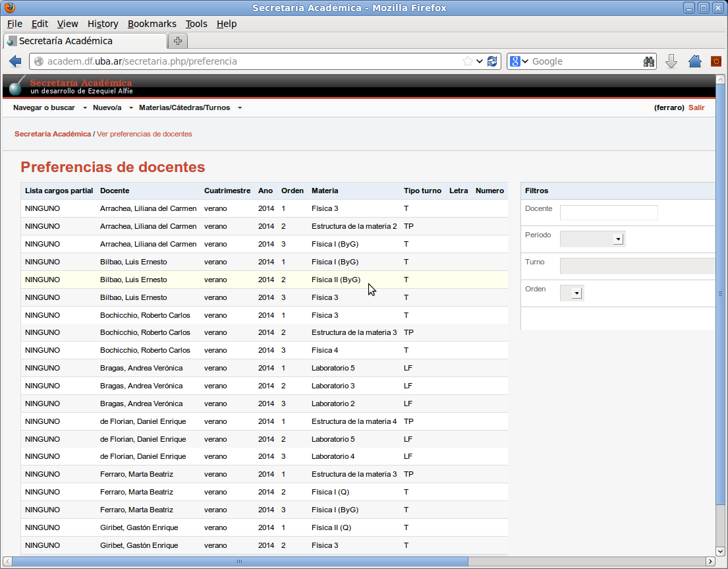The width and height of the screenshot is (728, 569).
Task: Click the wrecking ball site logo
Action: pos(16,86)
